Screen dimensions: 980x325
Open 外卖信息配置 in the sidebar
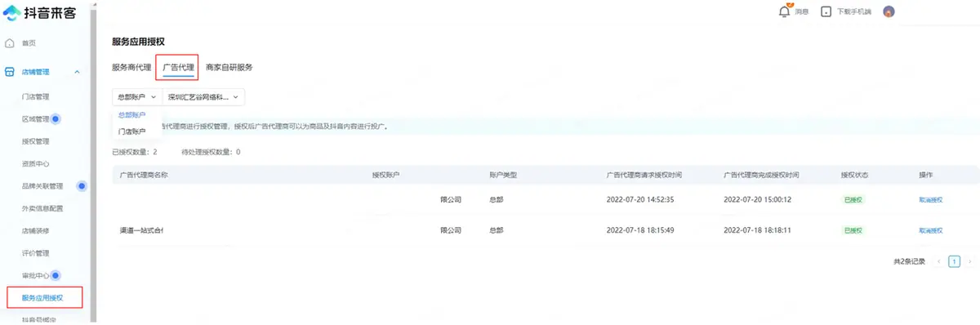pos(42,208)
